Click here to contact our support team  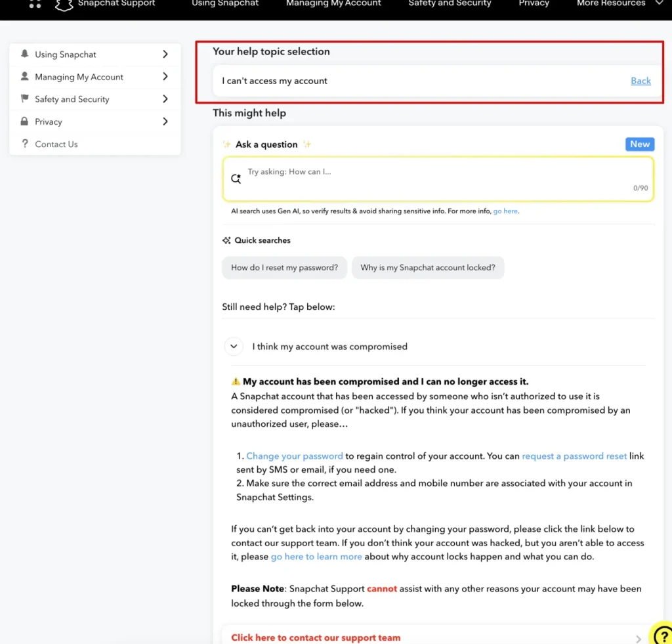pos(316,637)
